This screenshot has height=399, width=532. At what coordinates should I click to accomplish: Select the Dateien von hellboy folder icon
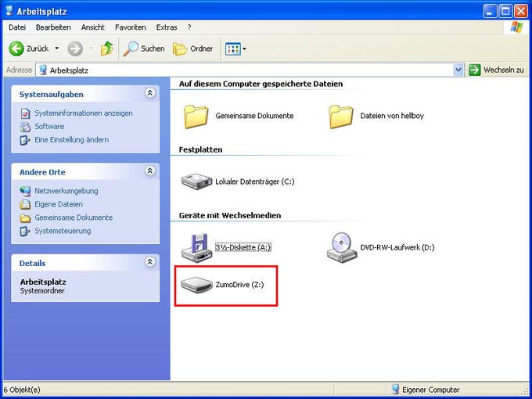coord(341,117)
